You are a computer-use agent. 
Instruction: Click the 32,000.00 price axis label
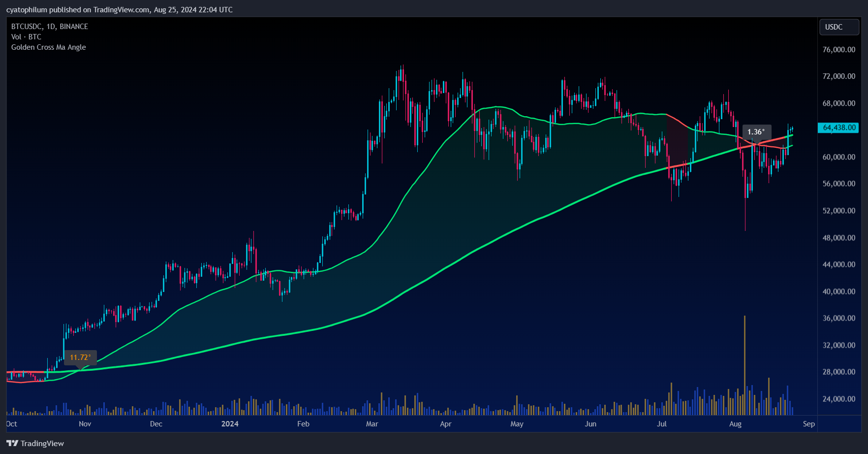[x=839, y=345]
